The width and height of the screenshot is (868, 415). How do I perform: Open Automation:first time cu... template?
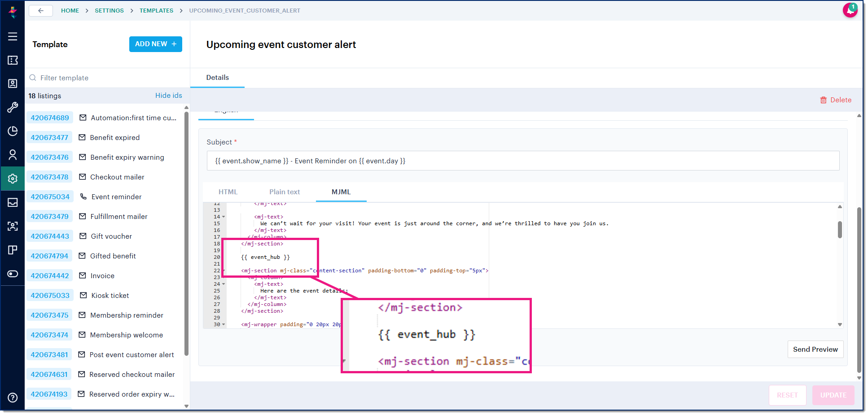click(134, 118)
